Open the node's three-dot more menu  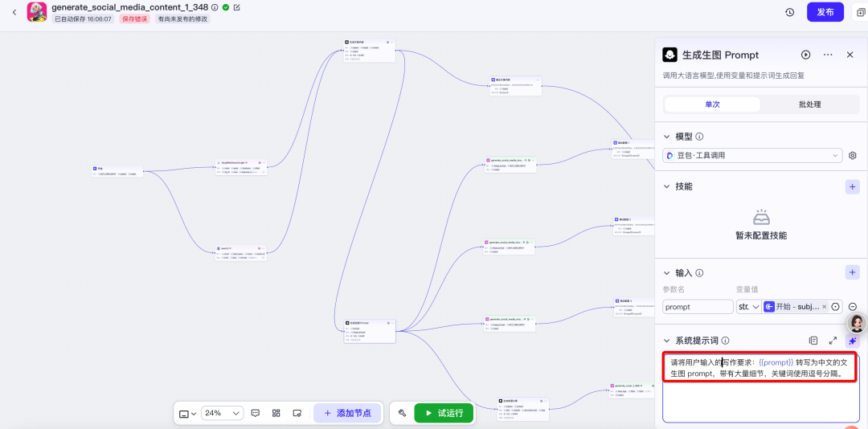point(828,55)
